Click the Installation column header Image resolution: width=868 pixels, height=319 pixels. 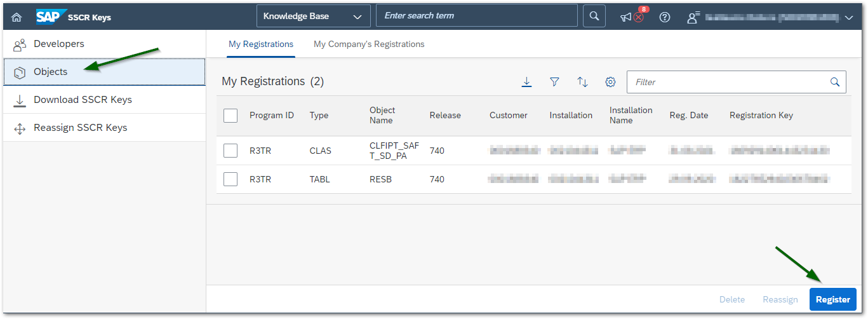pyautogui.click(x=571, y=115)
